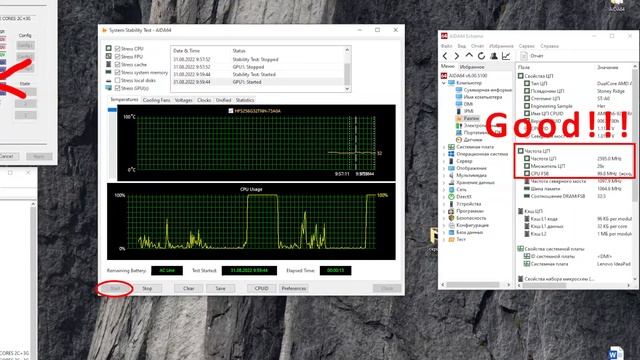The height and width of the screenshot is (360, 640).
Task: Open Суммарная информация in the tree
Action: click(483, 90)
